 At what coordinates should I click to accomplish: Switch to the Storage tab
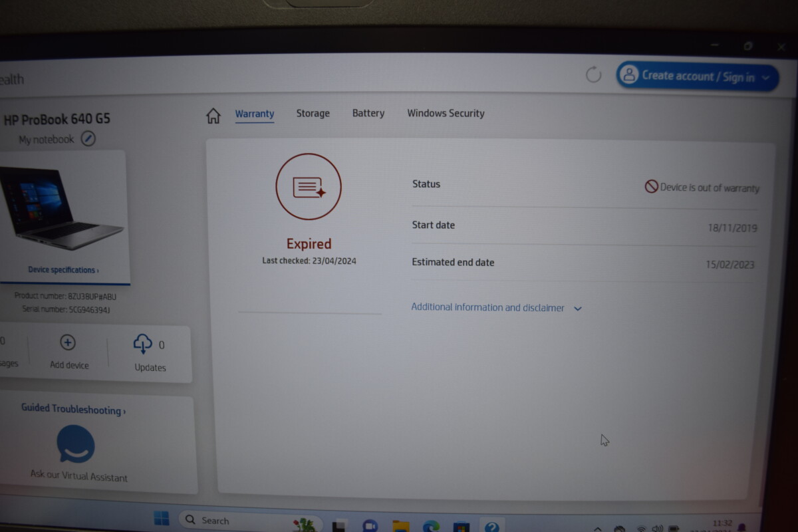coord(313,113)
